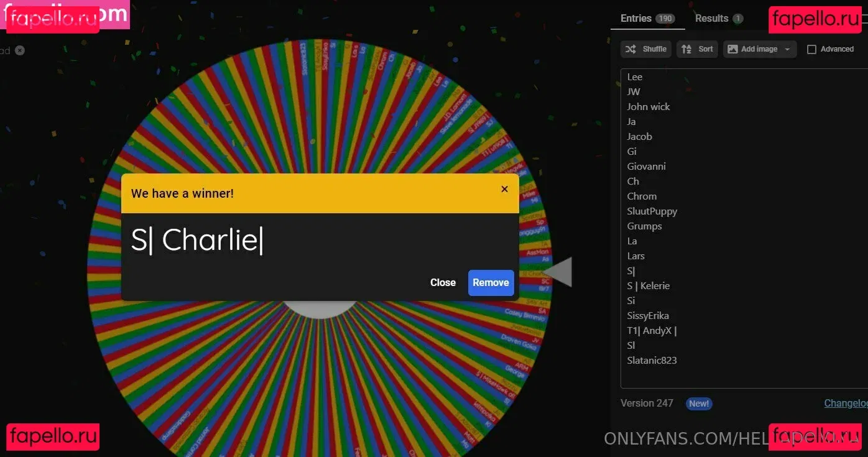The image size is (868, 457).
Task: Click the gray wheel pointer arrow
Action: [559, 272]
